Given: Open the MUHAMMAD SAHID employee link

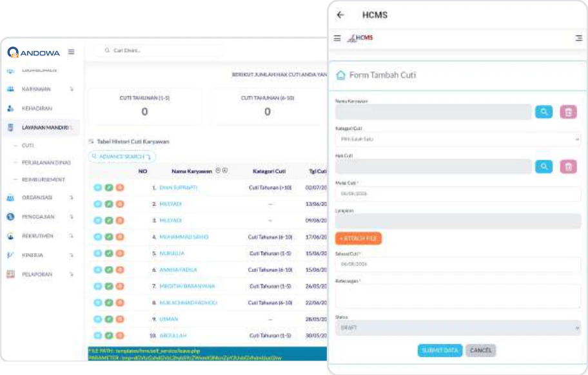Looking at the screenshot, I should (x=184, y=236).
